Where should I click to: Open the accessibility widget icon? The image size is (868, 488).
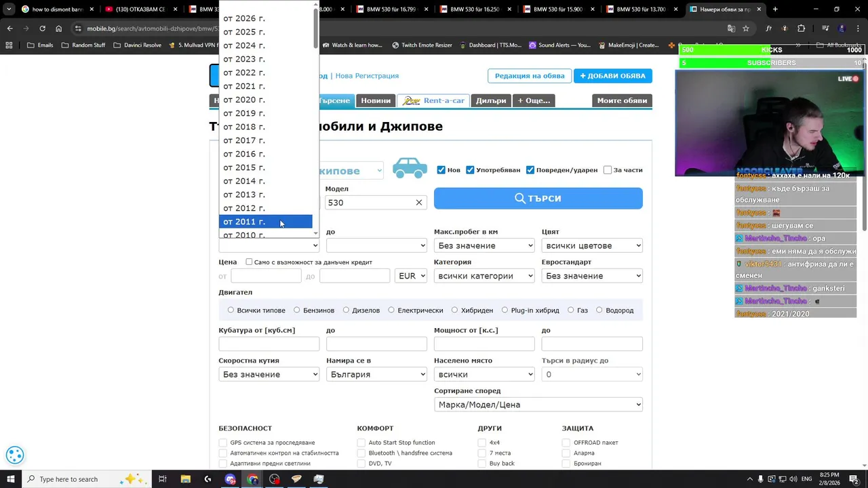(x=15, y=455)
